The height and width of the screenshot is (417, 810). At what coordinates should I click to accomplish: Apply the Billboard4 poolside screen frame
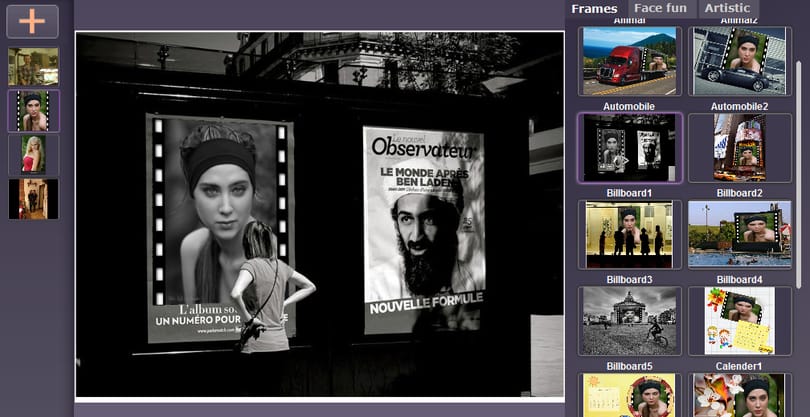[x=740, y=235]
